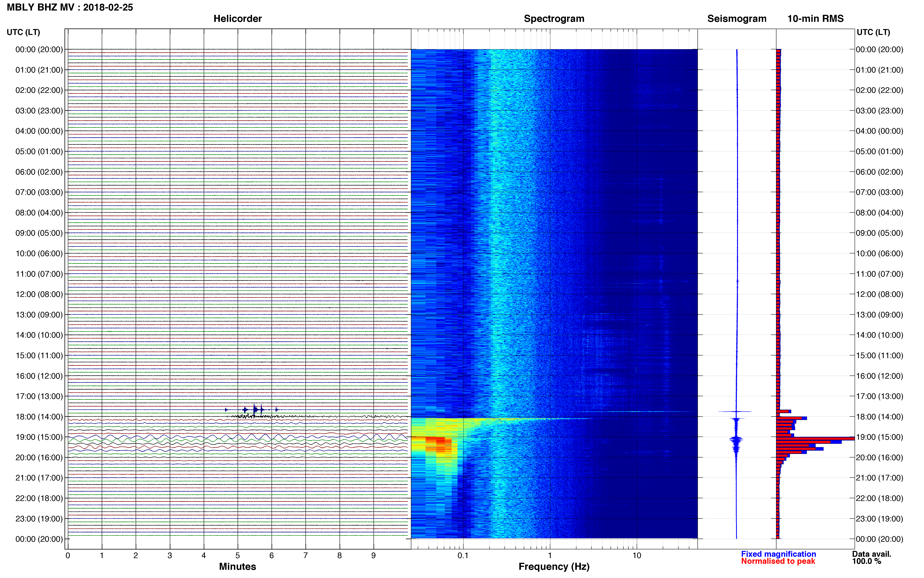This screenshot has width=924, height=578.
Task: Click left time label '08:00 (04:00)'
Action: (39, 213)
